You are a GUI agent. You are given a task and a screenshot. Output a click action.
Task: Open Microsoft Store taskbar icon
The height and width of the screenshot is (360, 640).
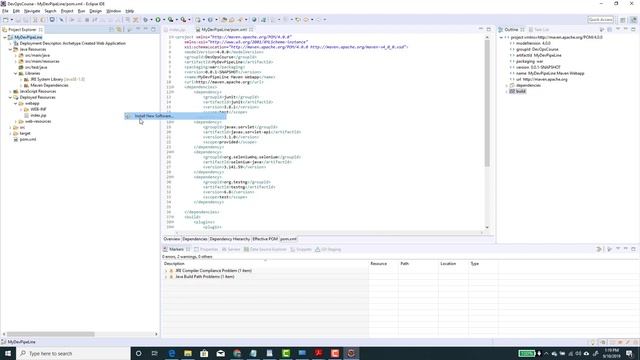click(204, 353)
